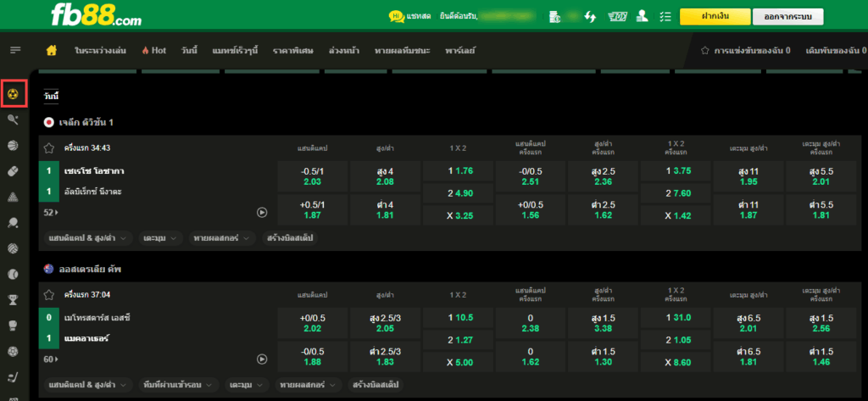Screen dimensions: 868x401
Task: Open เตะมุม dropdown in ออสเตรเลีย คัพ match
Action: point(247,384)
